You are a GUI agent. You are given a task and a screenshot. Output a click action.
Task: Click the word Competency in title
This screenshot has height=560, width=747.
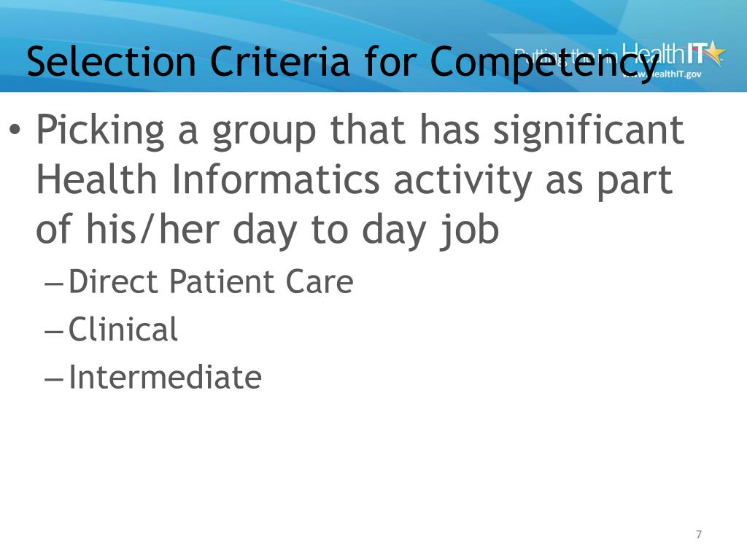544,63
